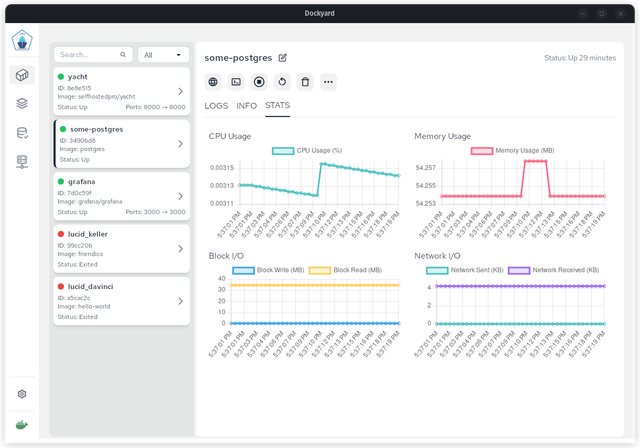
Task: Toggle CPU Usage (%) legend
Action: [307, 151]
